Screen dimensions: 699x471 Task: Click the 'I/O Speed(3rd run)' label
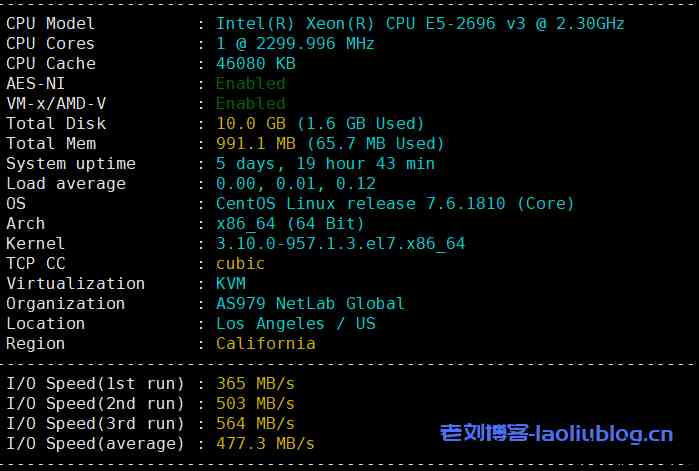coord(95,424)
